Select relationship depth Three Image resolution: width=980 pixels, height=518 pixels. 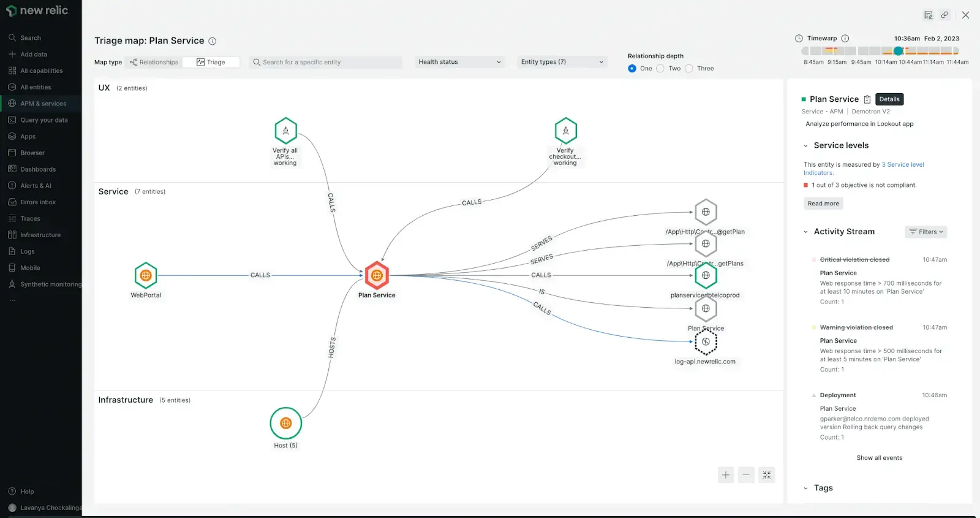(689, 69)
